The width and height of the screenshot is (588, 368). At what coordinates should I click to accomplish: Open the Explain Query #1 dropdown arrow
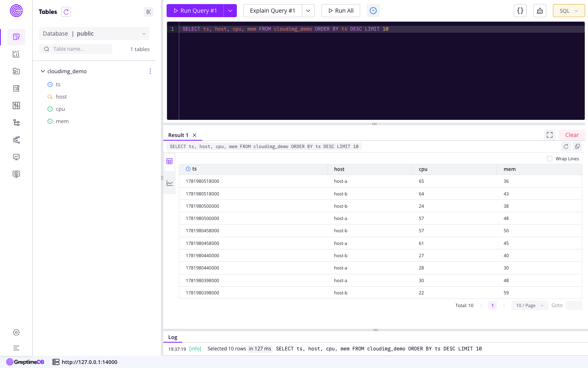tap(308, 11)
